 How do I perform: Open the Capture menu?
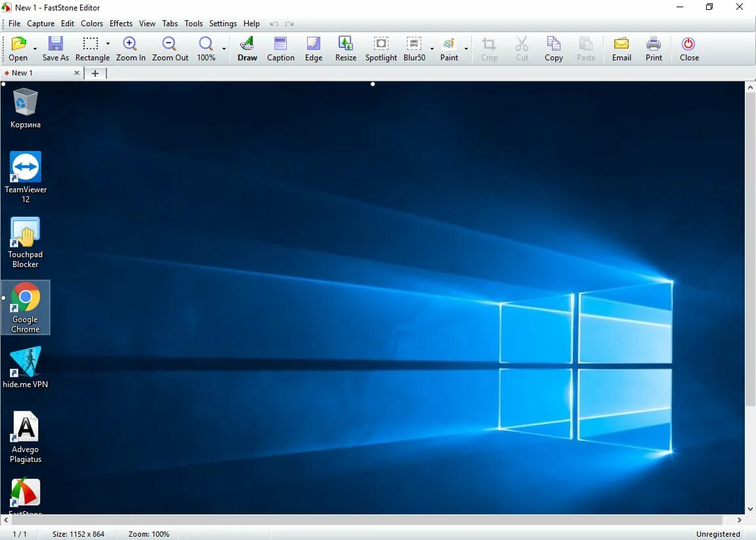tap(41, 24)
